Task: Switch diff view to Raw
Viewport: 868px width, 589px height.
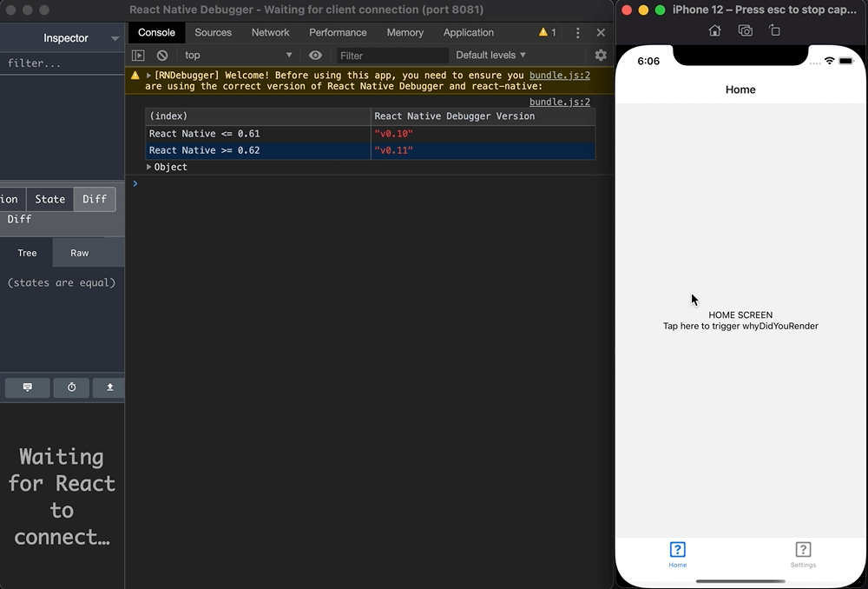Action: pos(79,253)
